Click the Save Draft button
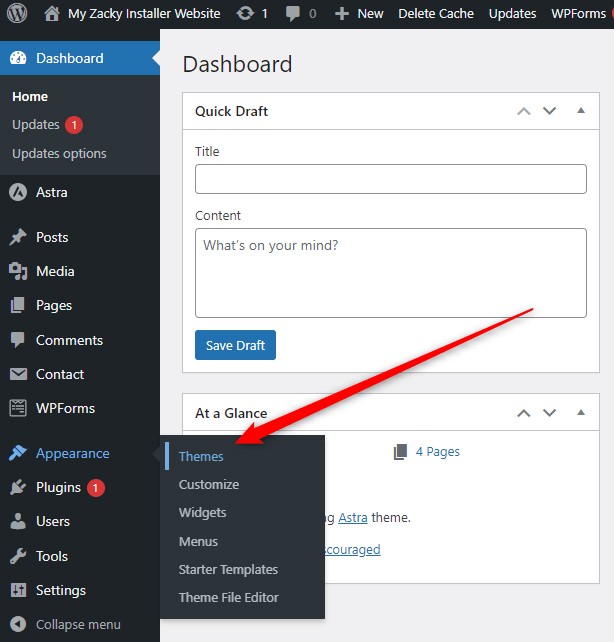Image resolution: width=614 pixels, height=642 pixels. [x=235, y=345]
